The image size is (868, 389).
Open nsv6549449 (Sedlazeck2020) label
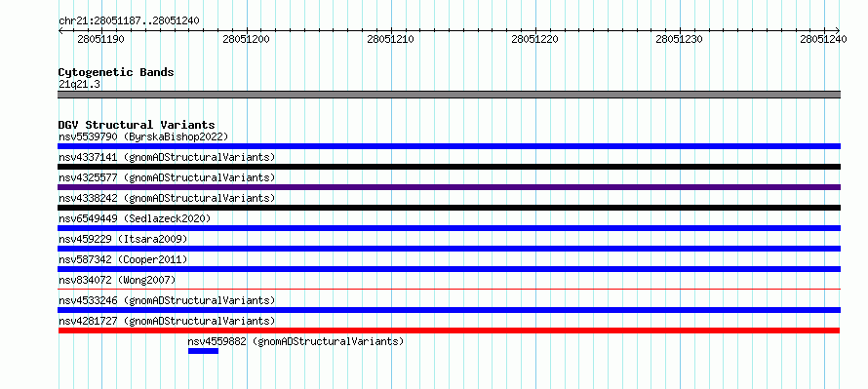(135, 218)
